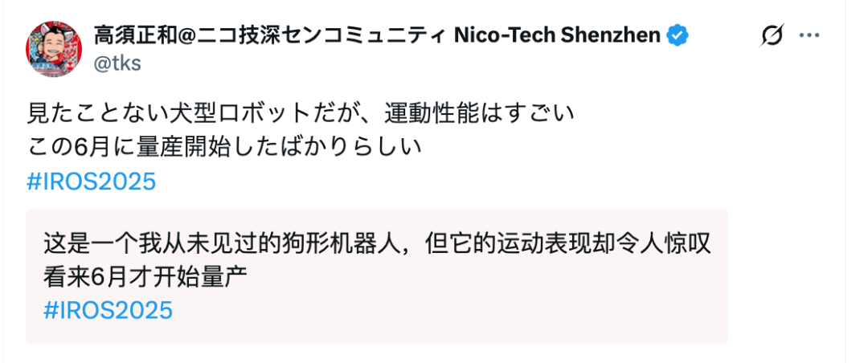Open the @tks handle link

117,64
